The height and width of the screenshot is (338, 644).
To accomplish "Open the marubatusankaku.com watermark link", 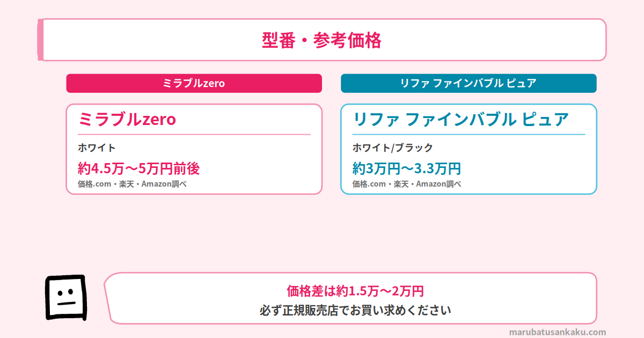I will click(x=558, y=332).
